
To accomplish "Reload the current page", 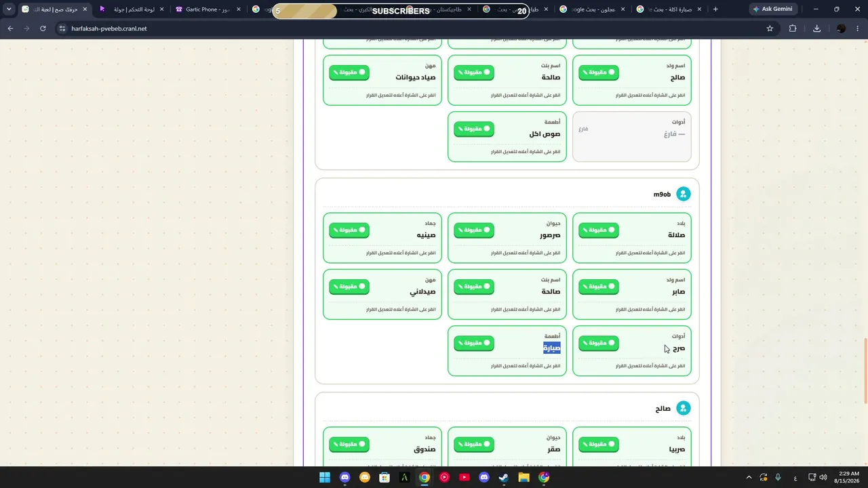I will [x=43, y=28].
